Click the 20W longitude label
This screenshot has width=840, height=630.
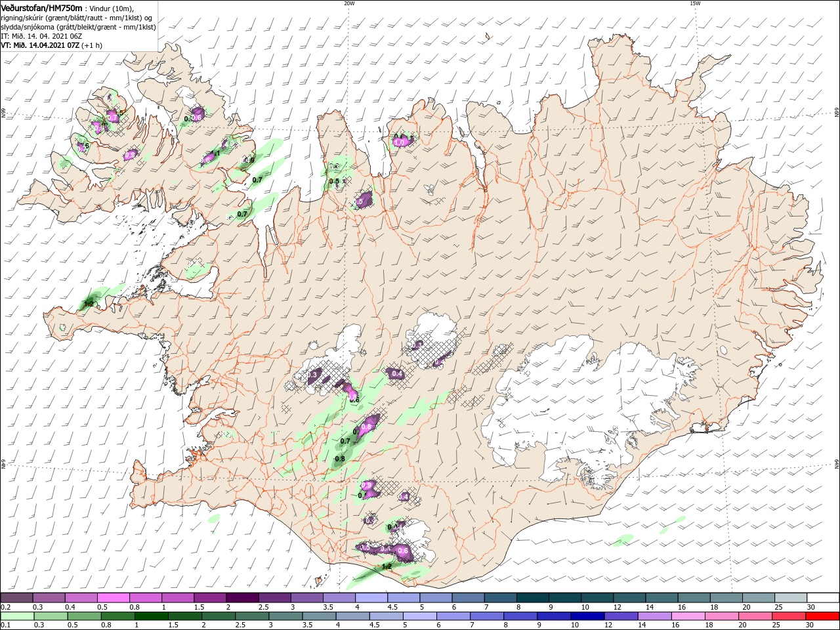349,3
